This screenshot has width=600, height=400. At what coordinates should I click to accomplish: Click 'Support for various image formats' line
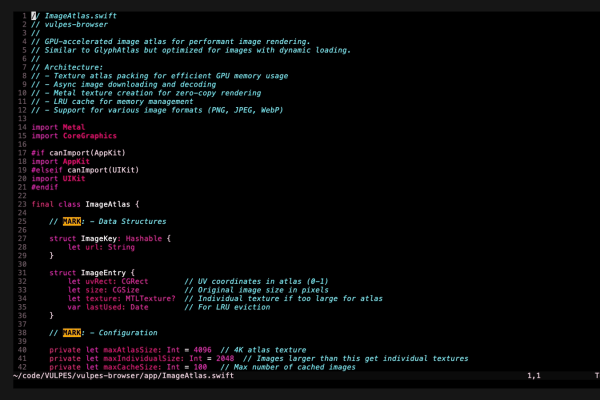[157, 110]
